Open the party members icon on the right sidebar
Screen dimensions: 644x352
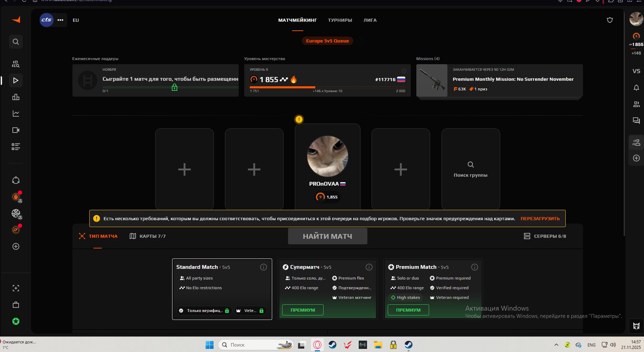click(x=636, y=104)
